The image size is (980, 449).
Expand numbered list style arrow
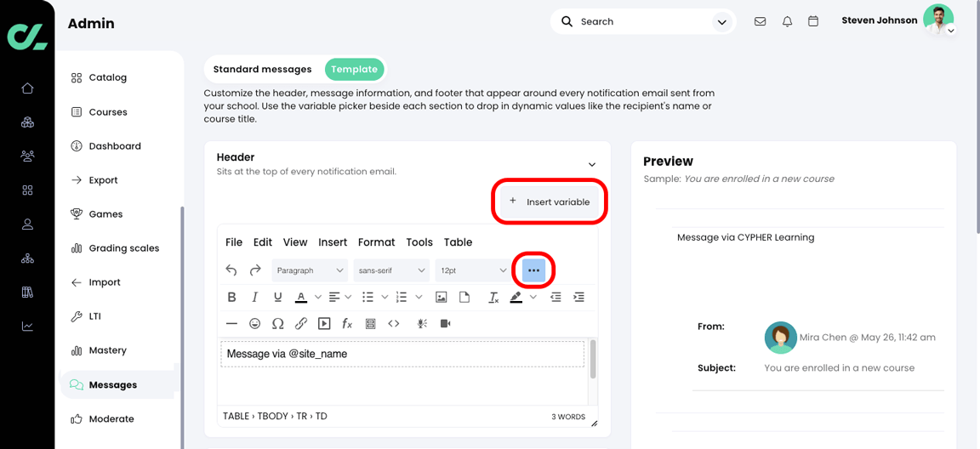[x=419, y=298]
